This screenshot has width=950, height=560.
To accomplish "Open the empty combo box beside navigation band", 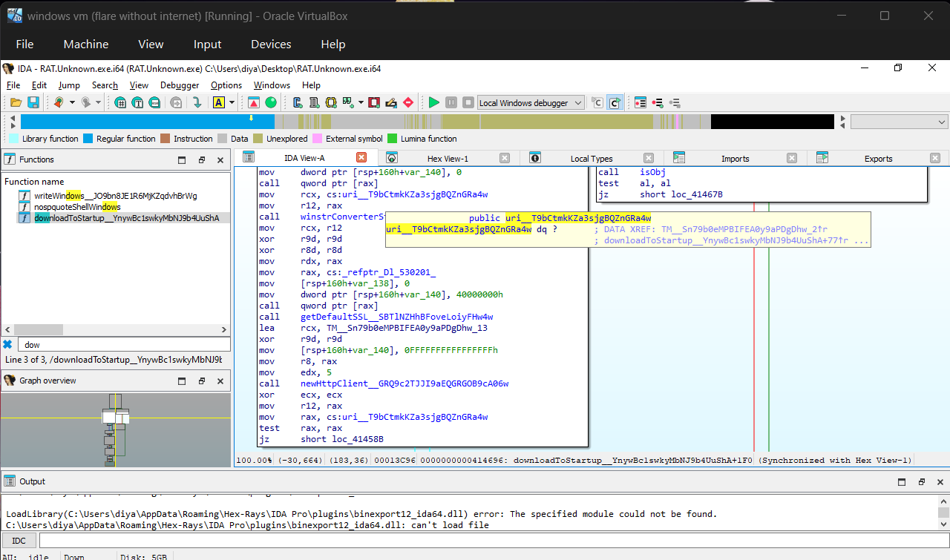I will coord(900,122).
